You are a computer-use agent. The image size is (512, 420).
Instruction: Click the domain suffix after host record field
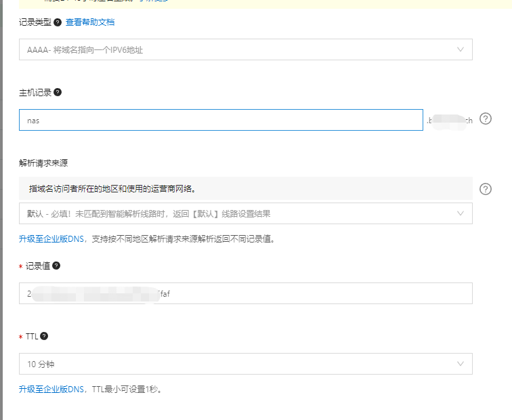449,121
